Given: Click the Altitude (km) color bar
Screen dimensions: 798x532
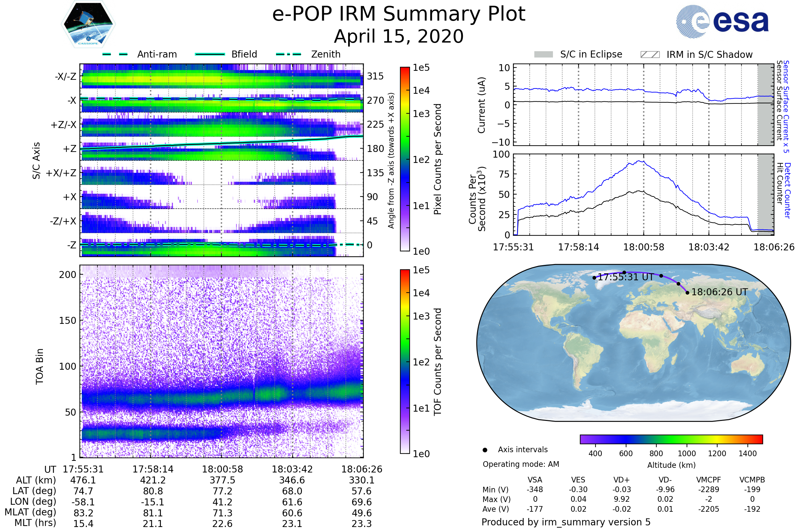Looking at the screenshot, I should [671, 439].
